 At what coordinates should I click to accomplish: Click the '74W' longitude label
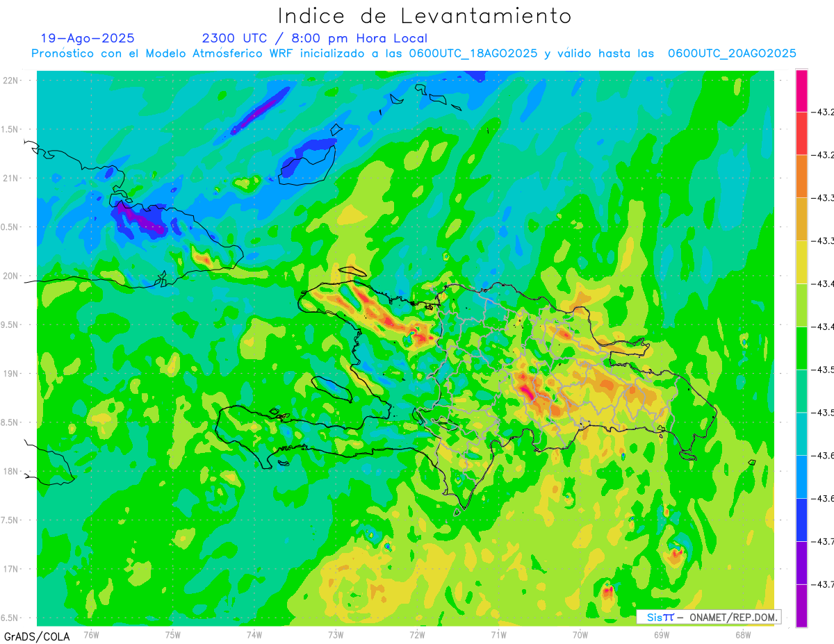254,635
